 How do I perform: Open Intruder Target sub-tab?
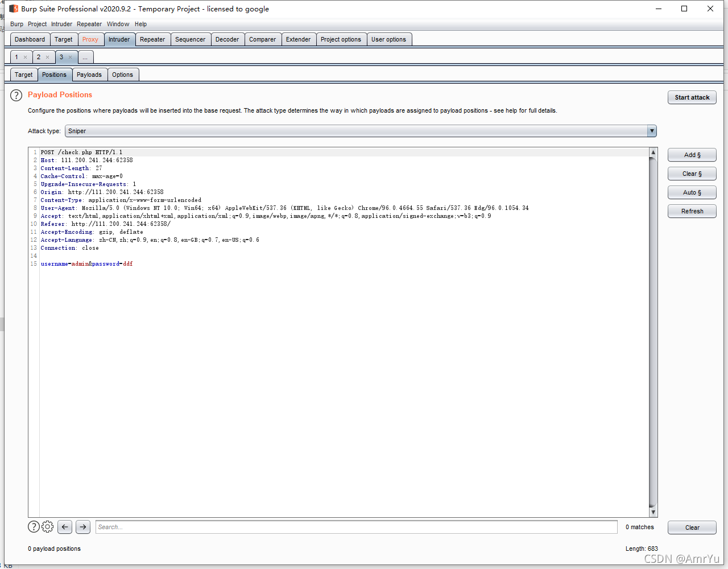tap(24, 75)
